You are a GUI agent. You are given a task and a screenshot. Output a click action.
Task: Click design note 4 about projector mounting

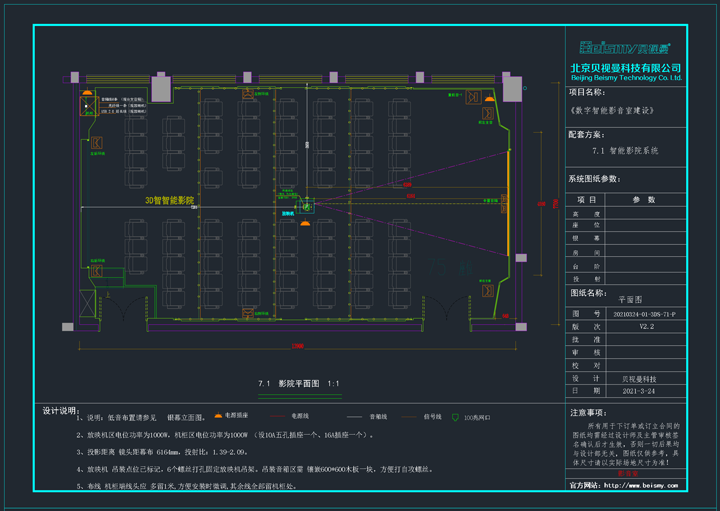pyautogui.click(x=254, y=470)
